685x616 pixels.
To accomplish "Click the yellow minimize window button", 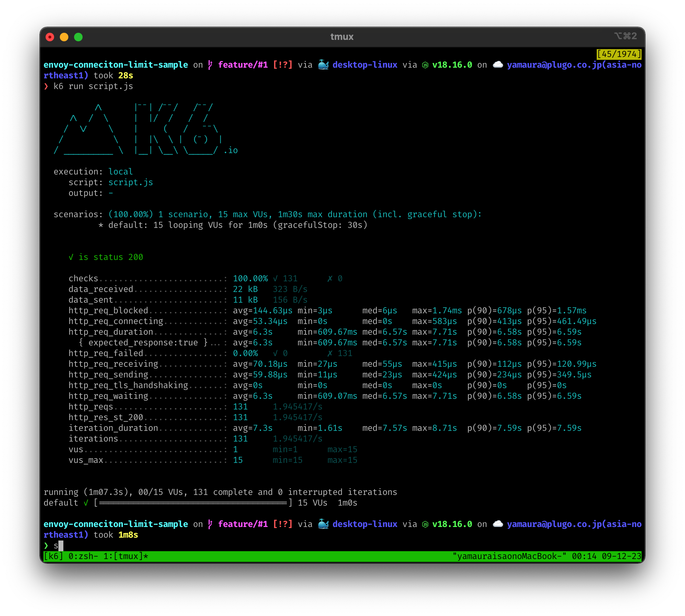I will pyautogui.click(x=64, y=37).
